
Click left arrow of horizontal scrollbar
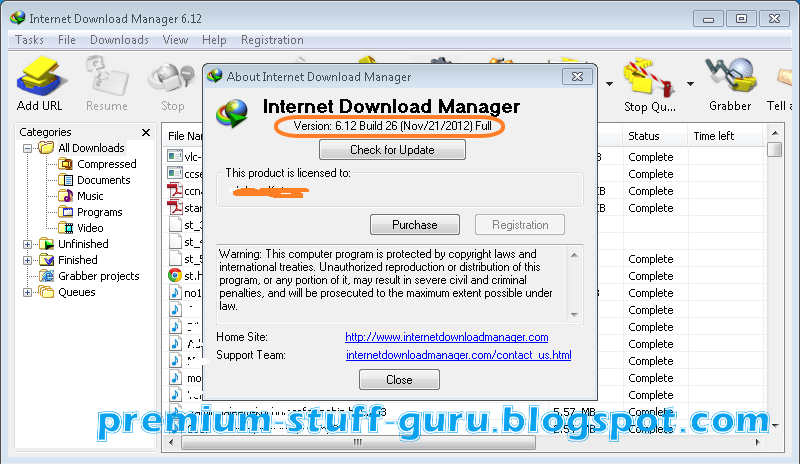171,442
